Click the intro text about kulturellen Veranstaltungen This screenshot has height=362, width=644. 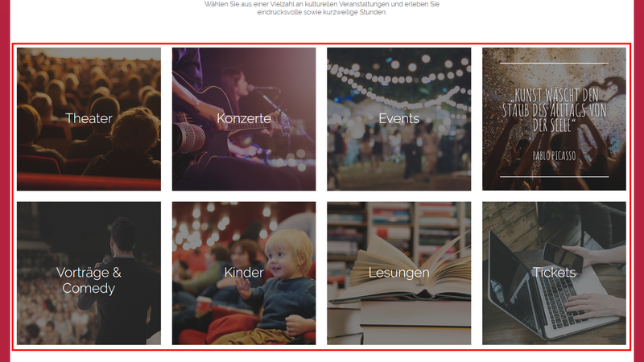(322, 8)
